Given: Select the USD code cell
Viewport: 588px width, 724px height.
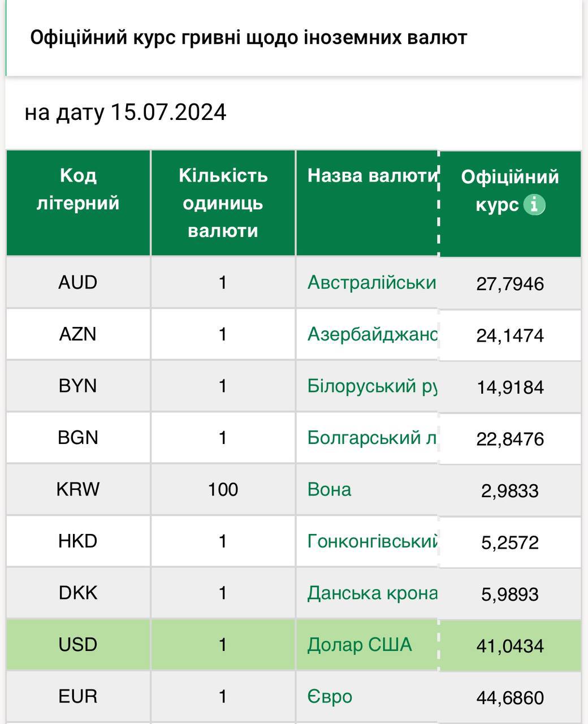Looking at the screenshot, I should pos(78,645).
